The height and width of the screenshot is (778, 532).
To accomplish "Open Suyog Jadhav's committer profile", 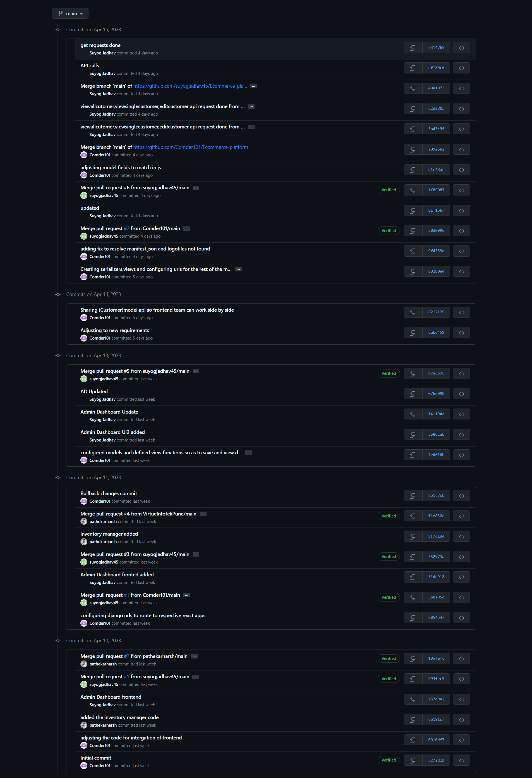I will (x=102, y=53).
